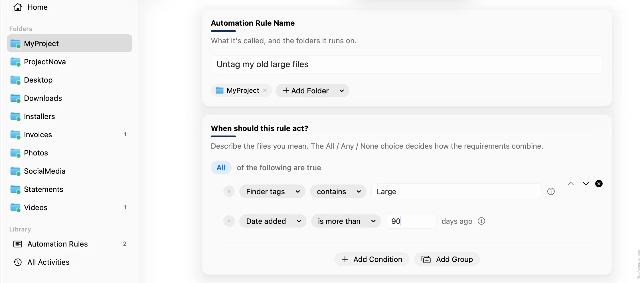Click the Downloads folder icon
644x283 pixels.
point(15,98)
